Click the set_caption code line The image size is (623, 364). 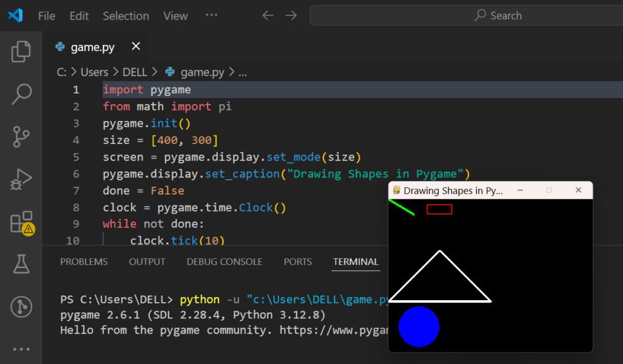[x=286, y=174]
